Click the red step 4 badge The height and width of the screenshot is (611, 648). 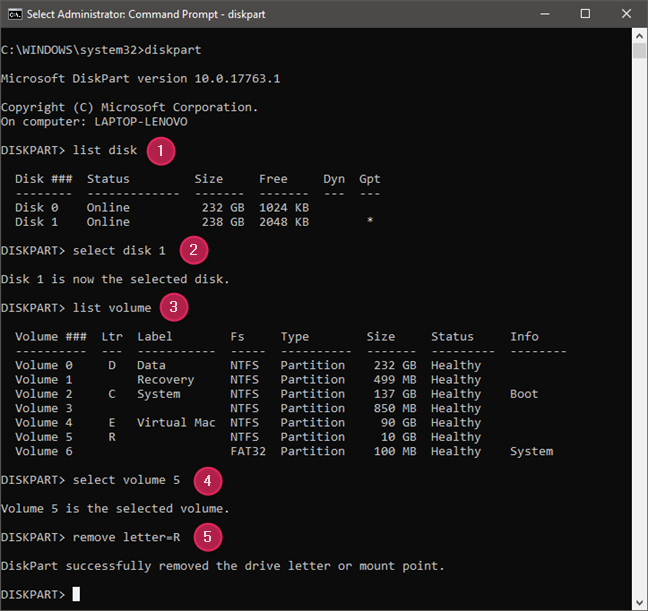point(207,480)
